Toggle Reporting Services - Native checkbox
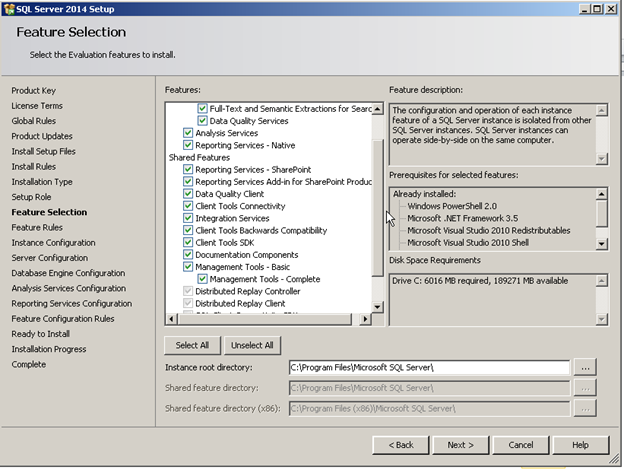The image size is (624, 470). coord(188,145)
